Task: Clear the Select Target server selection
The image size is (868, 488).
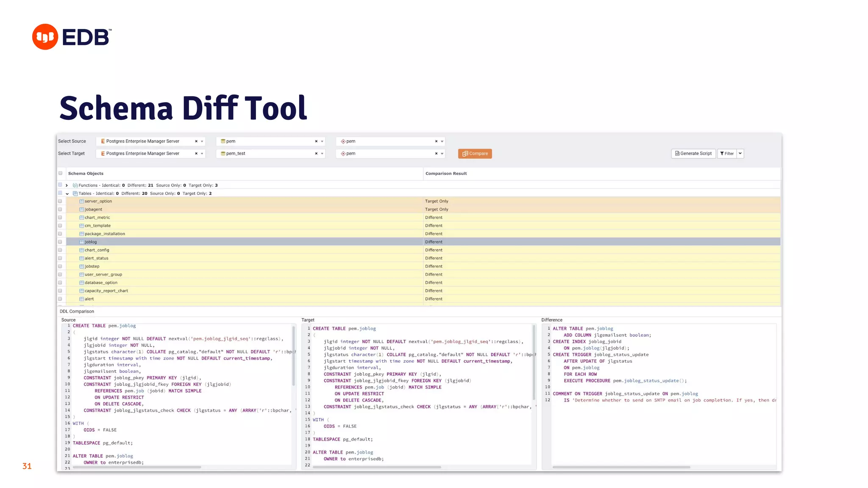Action: click(x=196, y=154)
